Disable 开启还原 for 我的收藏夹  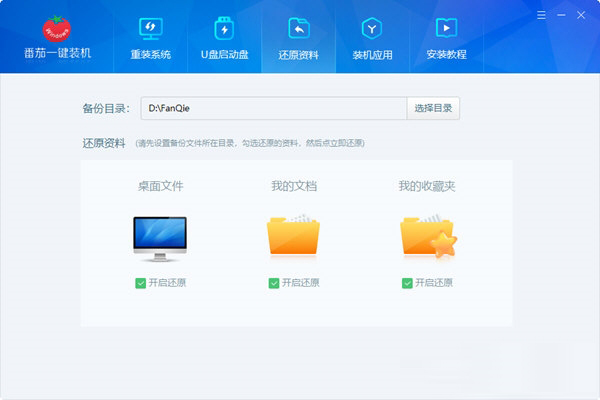tap(407, 283)
